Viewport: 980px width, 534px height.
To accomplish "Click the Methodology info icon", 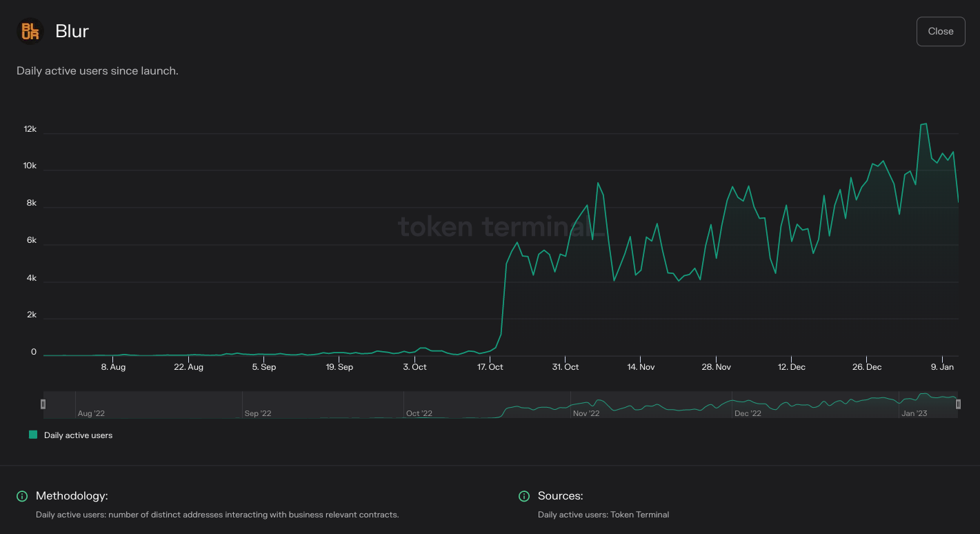I will [x=21, y=496].
